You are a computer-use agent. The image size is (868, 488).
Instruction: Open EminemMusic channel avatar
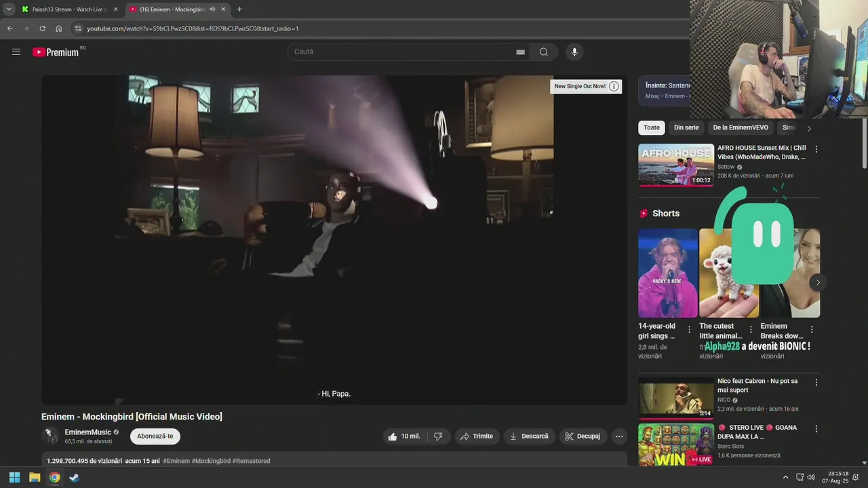click(x=51, y=436)
